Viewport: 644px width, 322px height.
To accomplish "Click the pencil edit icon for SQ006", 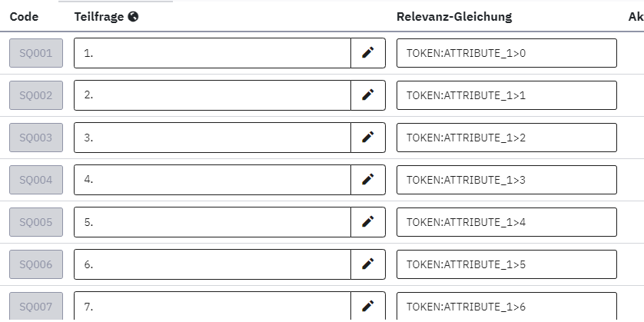I will click(368, 264).
